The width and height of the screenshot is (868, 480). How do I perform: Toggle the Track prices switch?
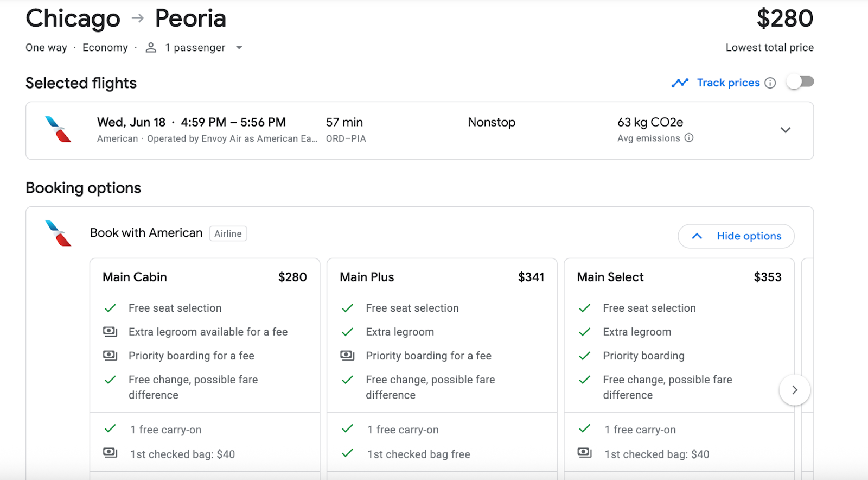[x=801, y=82]
